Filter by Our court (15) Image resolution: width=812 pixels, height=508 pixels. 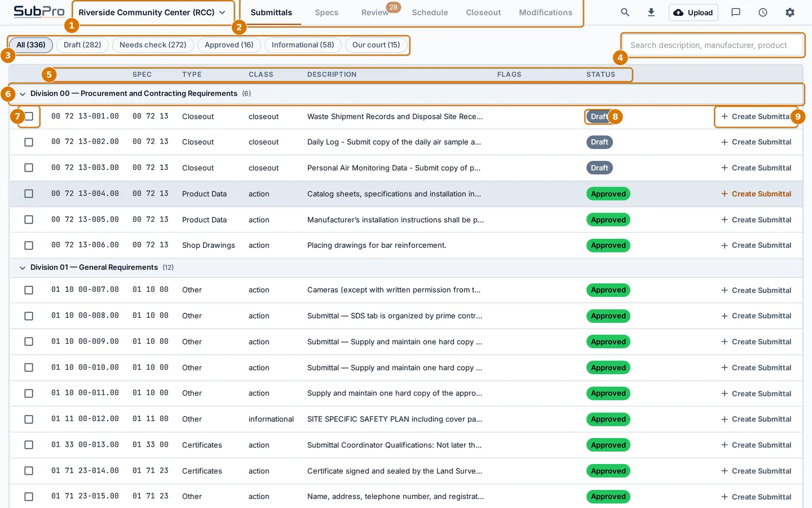376,45
